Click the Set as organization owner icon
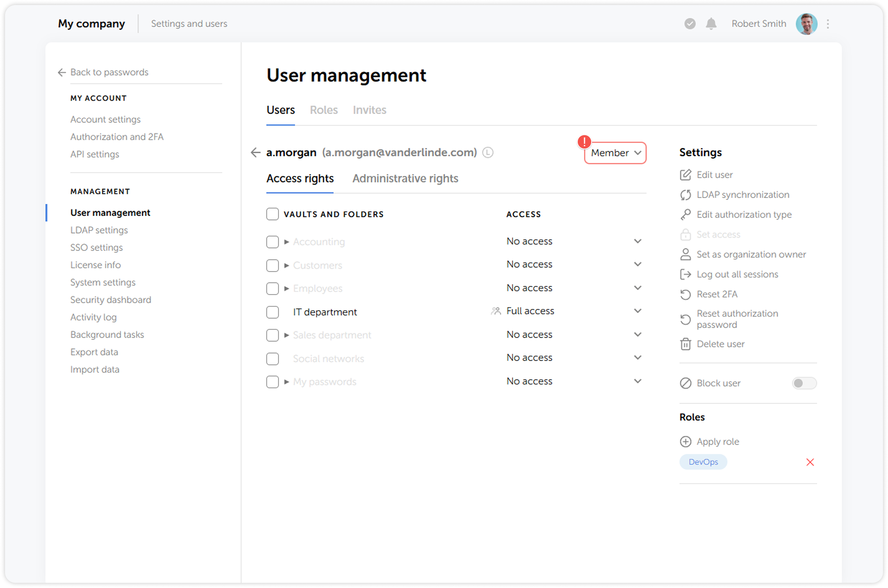 point(686,254)
